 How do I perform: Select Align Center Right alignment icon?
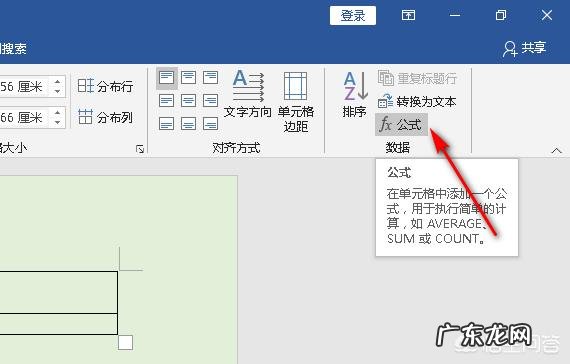coord(210,100)
